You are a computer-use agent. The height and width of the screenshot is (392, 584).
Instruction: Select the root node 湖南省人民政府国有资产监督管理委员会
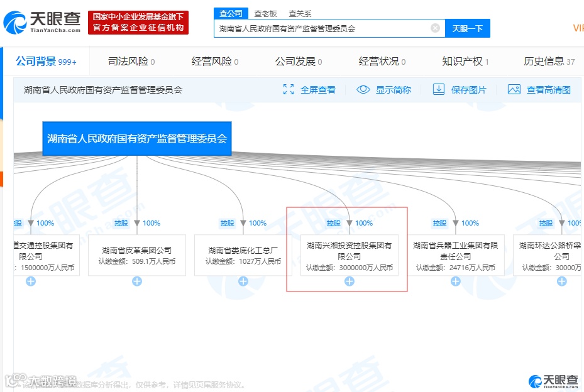point(137,138)
